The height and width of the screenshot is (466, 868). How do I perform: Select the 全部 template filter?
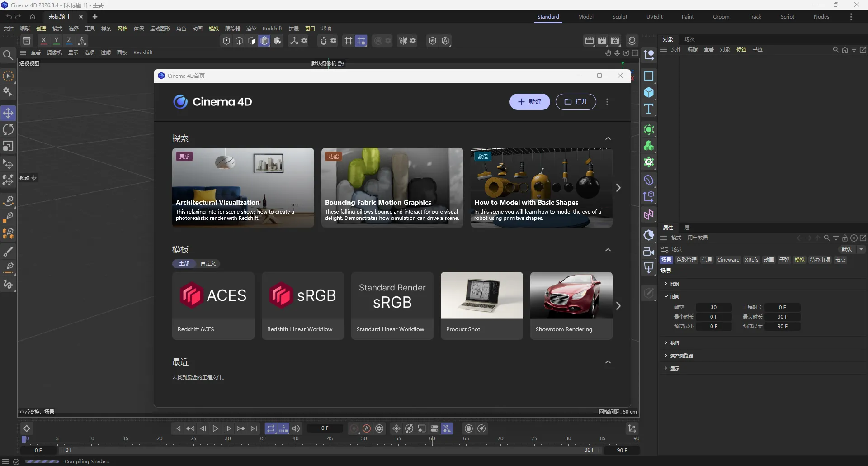(x=184, y=263)
